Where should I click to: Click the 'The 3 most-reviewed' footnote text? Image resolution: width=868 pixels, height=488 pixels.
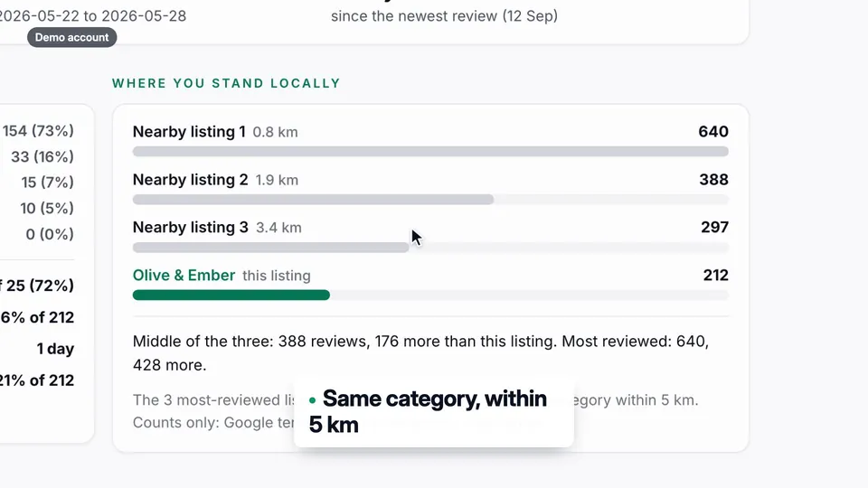[213, 400]
